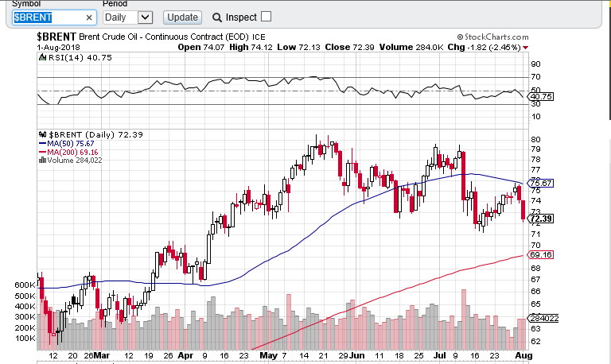Click the May label on the date axis

tap(268, 355)
